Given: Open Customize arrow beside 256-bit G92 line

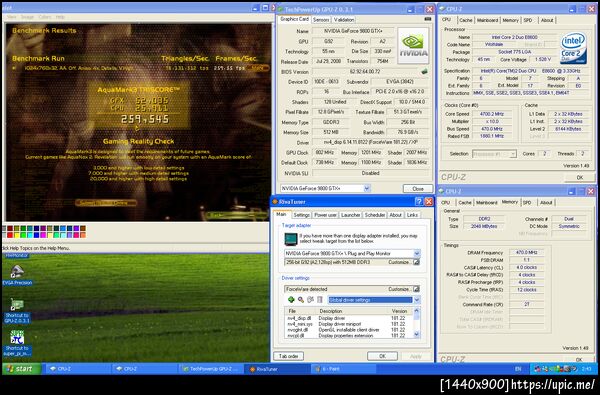Looking at the screenshot, I should (x=416, y=262).
